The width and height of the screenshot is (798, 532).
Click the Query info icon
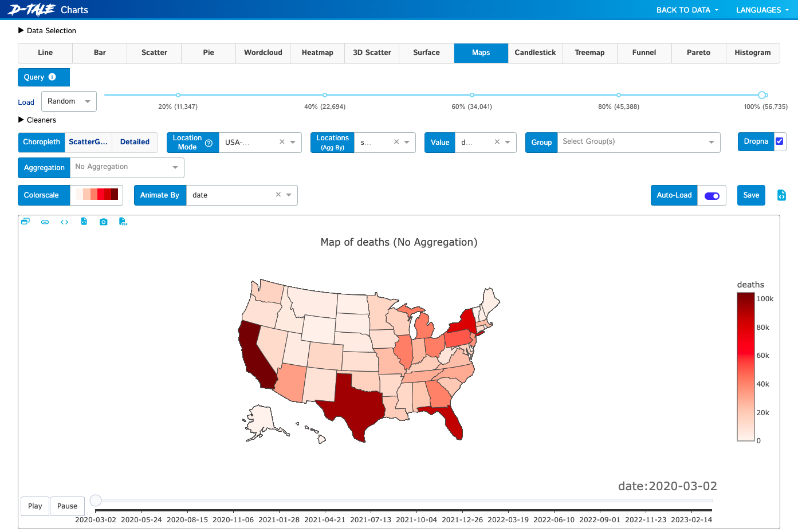click(x=52, y=77)
